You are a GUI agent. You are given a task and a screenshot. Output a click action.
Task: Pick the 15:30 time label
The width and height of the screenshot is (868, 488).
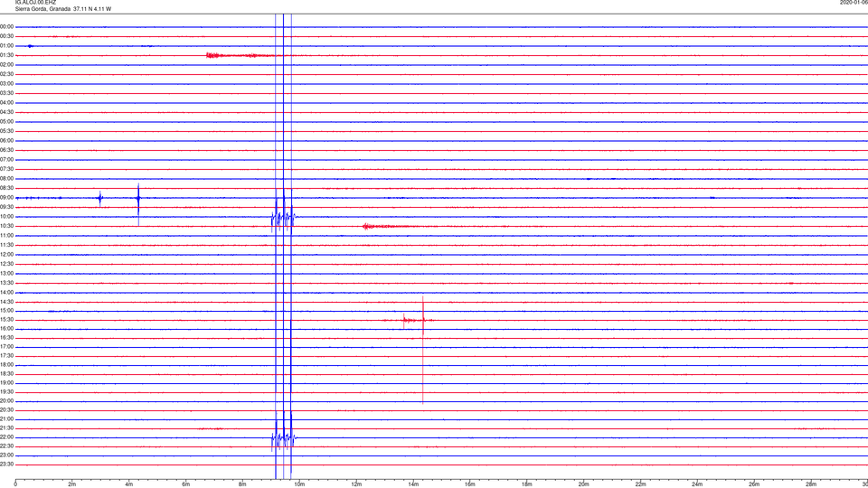tap(6, 319)
